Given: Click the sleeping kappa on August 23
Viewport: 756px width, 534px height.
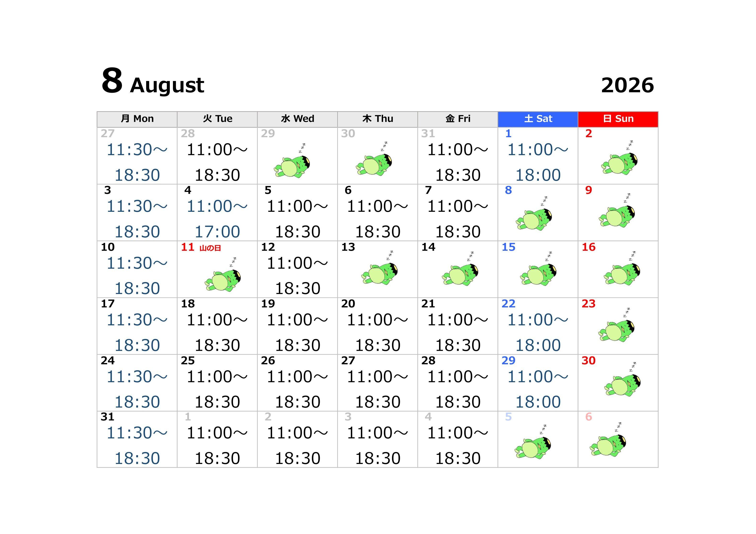Looking at the screenshot, I should point(616,325).
